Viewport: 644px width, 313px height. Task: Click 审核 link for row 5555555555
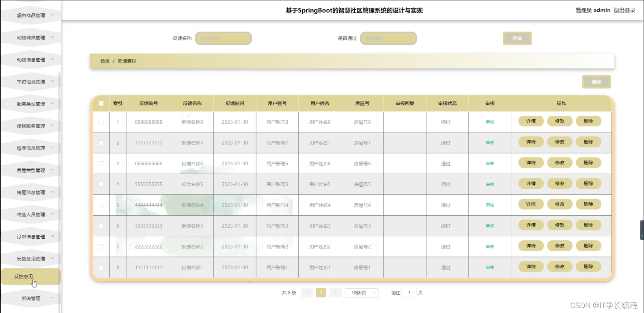click(490, 184)
